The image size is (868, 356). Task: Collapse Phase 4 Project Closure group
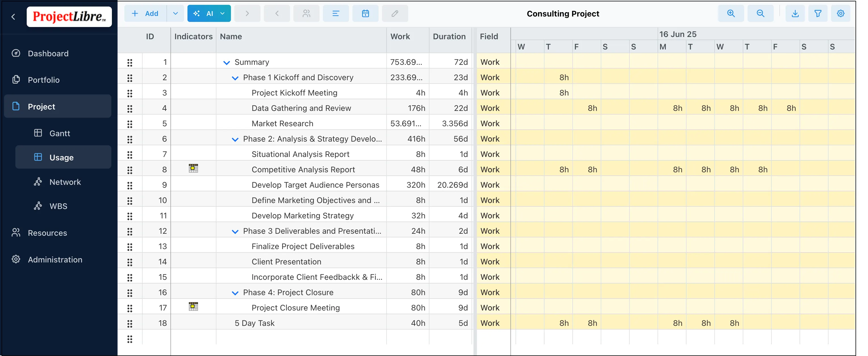(x=235, y=293)
